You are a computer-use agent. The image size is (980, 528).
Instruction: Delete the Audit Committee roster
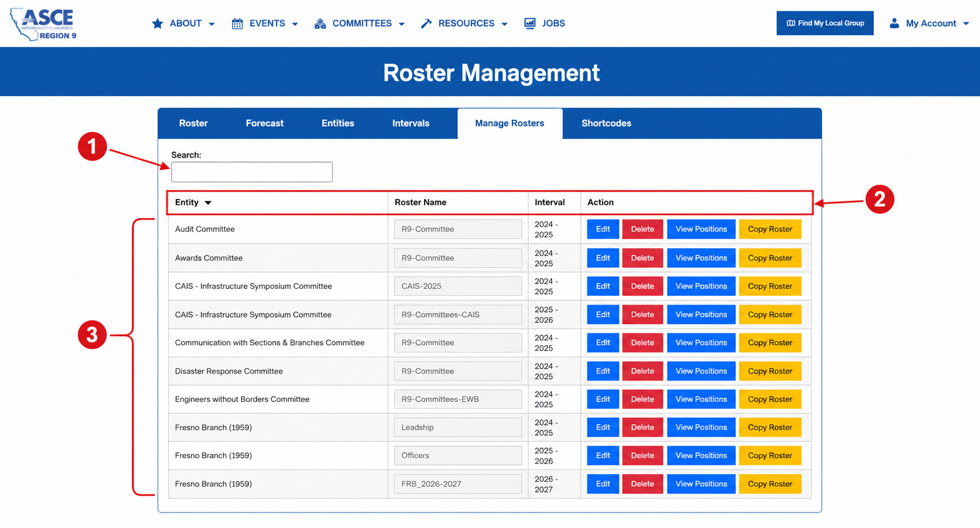click(x=643, y=229)
